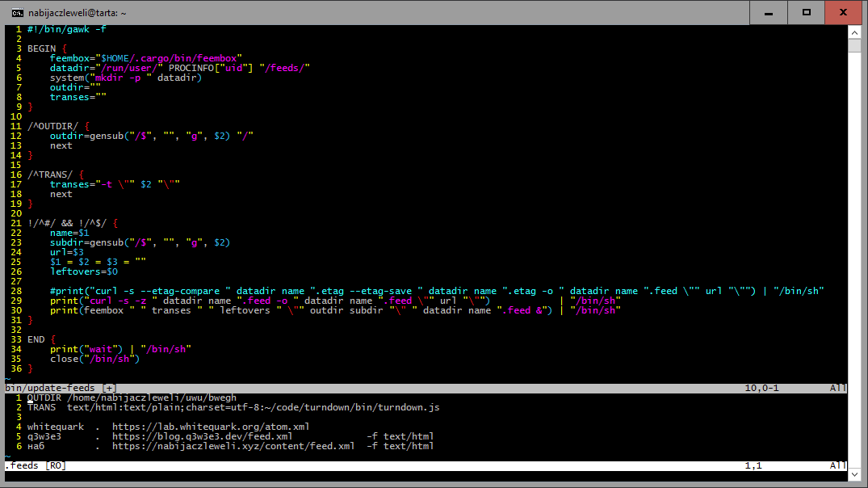868x488 pixels.
Task: Maximize the terminal window
Action: pyautogui.click(x=806, y=12)
